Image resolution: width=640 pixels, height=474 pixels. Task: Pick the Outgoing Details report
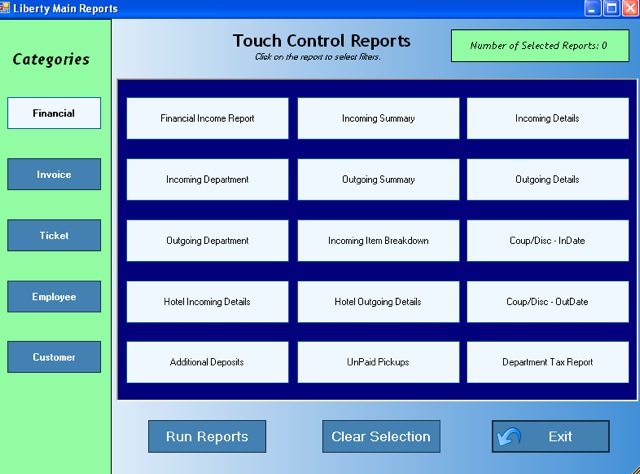click(547, 180)
